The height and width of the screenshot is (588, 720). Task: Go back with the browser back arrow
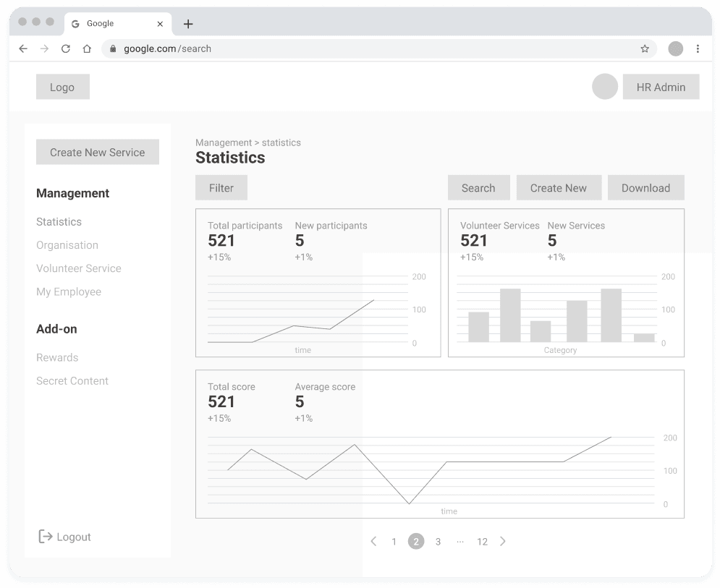(23, 48)
